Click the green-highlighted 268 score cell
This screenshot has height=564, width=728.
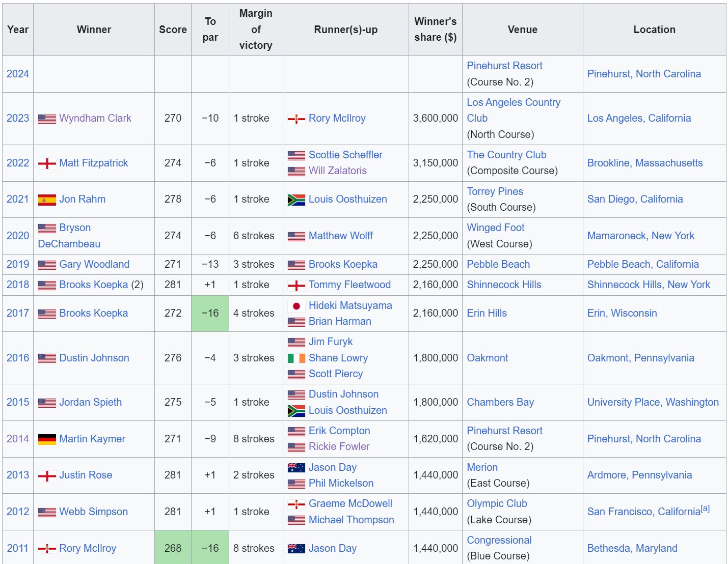[x=173, y=548]
